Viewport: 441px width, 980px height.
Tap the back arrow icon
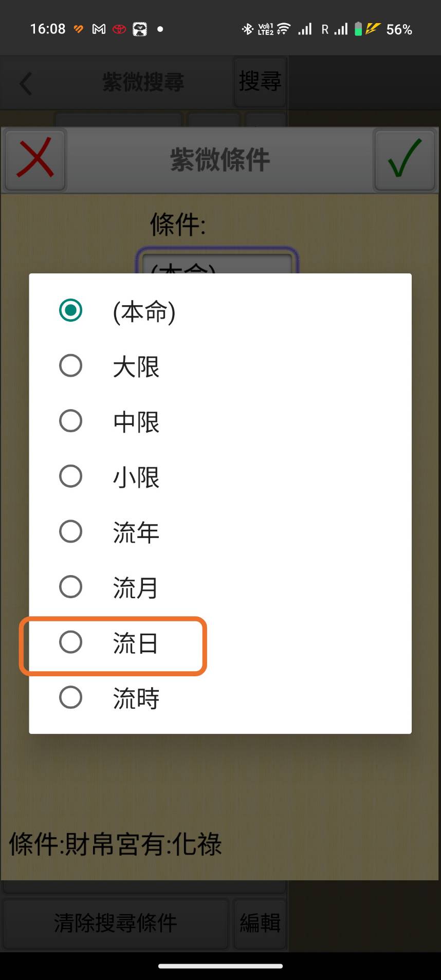click(x=26, y=83)
